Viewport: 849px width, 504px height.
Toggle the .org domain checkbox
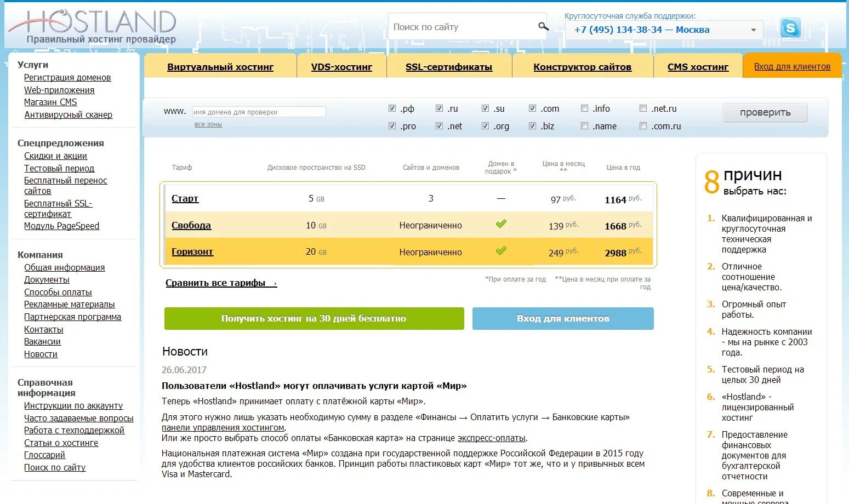pyautogui.click(x=485, y=126)
